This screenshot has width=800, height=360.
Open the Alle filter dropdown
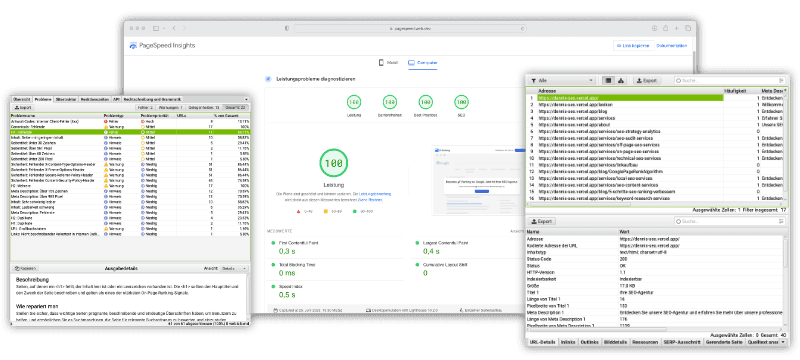562,81
